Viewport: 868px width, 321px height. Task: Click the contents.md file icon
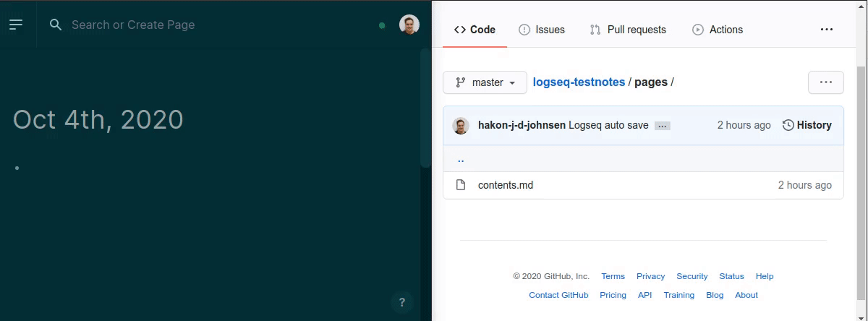pyautogui.click(x=461, y=185)
